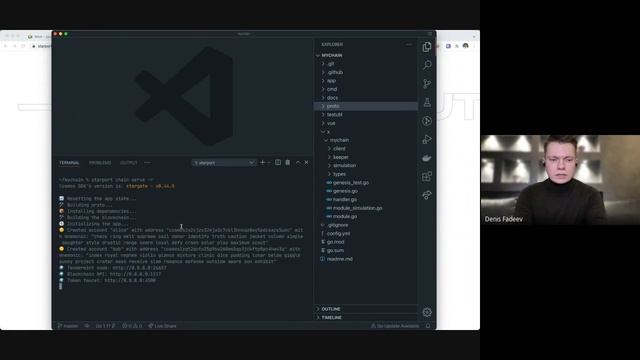Expand the cmd folder
The height and width of the screenshot is (360, 640).
366,89
